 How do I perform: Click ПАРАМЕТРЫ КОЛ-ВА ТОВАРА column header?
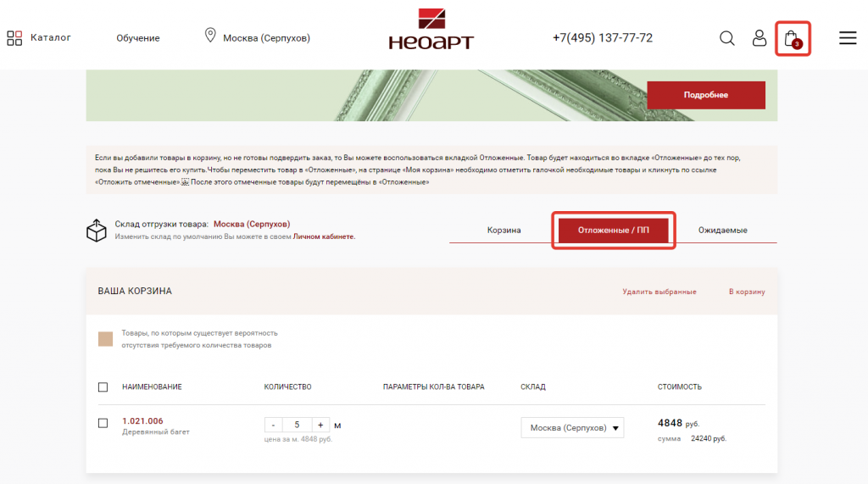[x=433, y=387]
